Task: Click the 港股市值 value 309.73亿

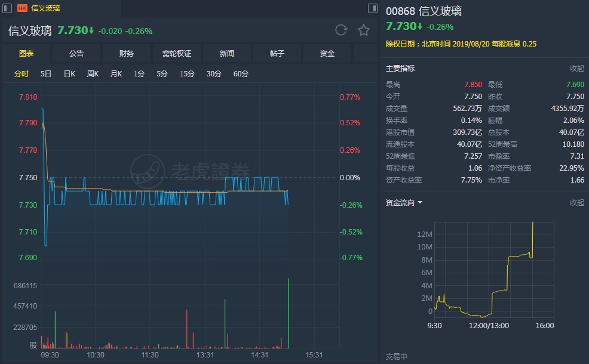Action: click(467, 132)
